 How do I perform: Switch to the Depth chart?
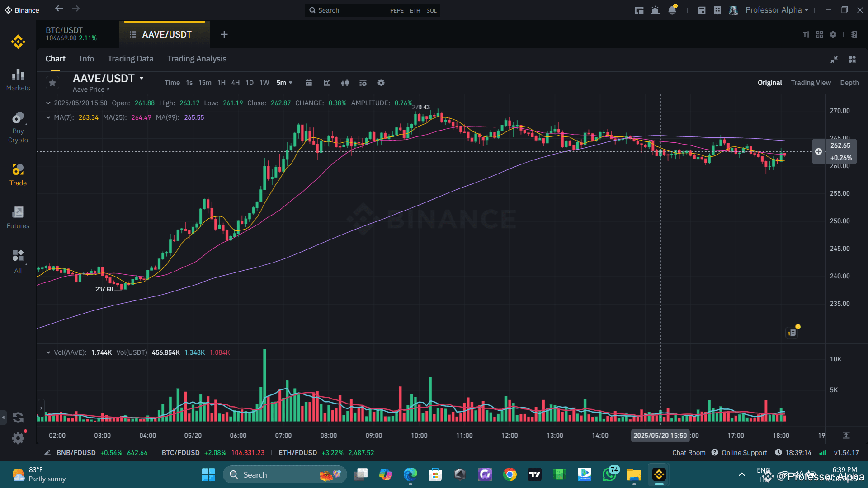tap(849, 83)
